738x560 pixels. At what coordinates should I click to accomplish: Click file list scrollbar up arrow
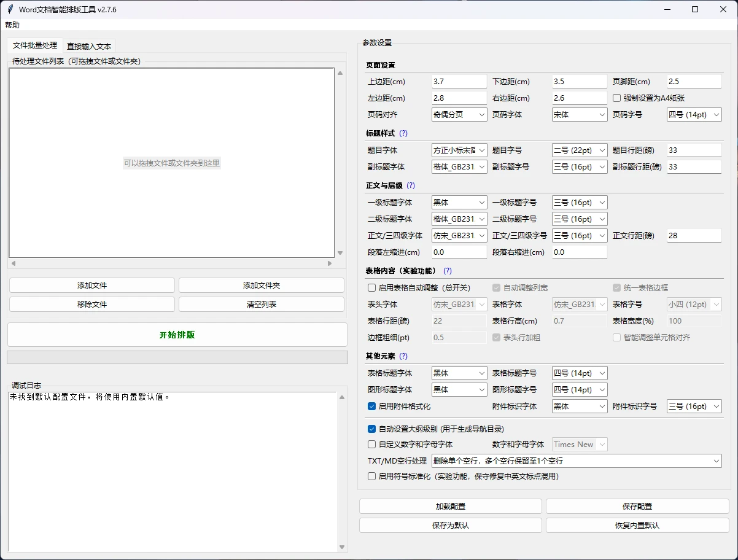[x=341, y=73]
